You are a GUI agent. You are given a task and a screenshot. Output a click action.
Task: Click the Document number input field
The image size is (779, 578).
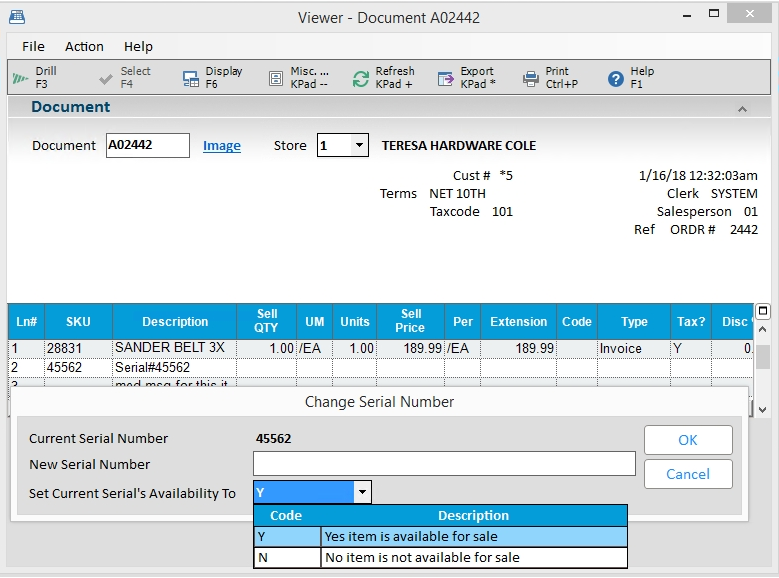click(147, 146)
